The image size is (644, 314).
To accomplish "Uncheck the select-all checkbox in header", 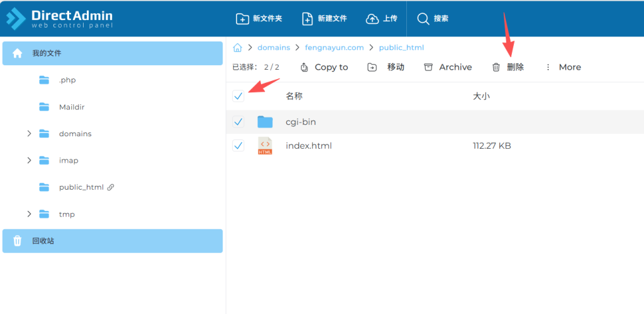I will 238,96.
